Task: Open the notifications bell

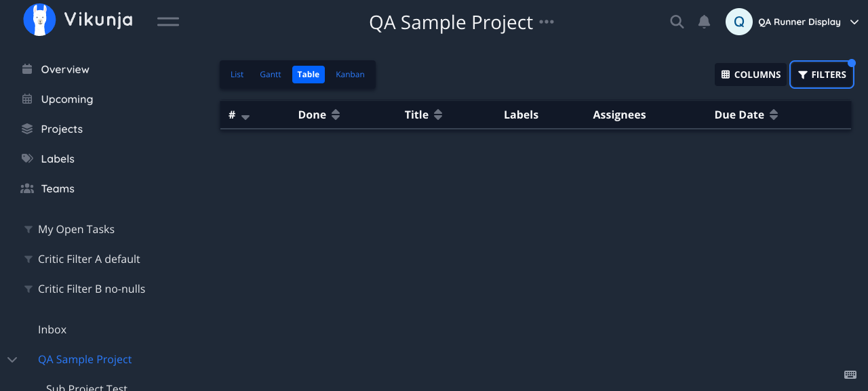Action: pos(705,22)
